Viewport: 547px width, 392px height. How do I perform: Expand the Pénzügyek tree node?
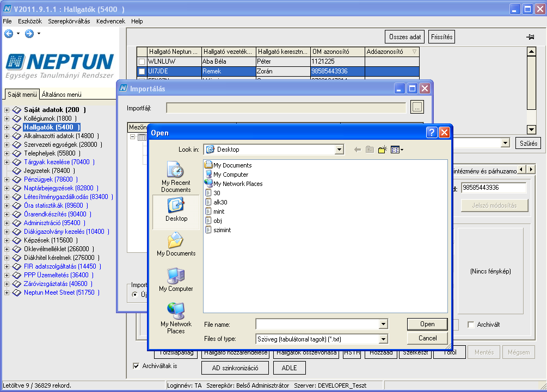tap(7, 180)
